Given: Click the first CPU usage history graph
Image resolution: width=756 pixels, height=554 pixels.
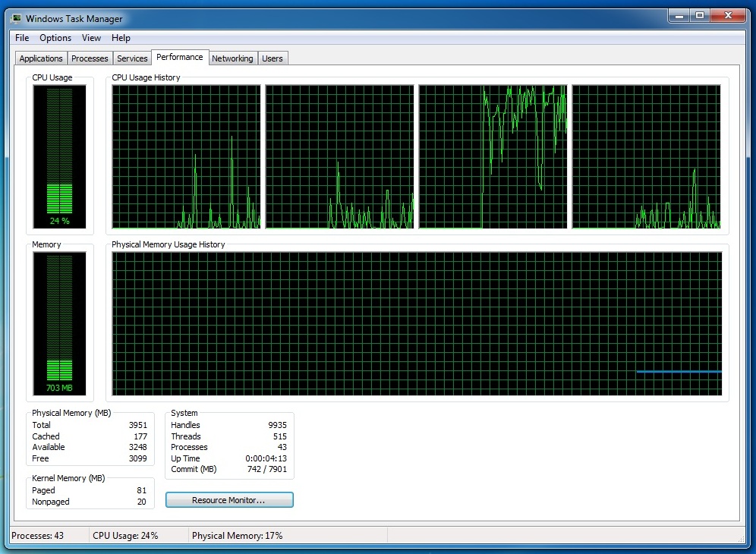Looking at the screenshot, I should (186, 156).
